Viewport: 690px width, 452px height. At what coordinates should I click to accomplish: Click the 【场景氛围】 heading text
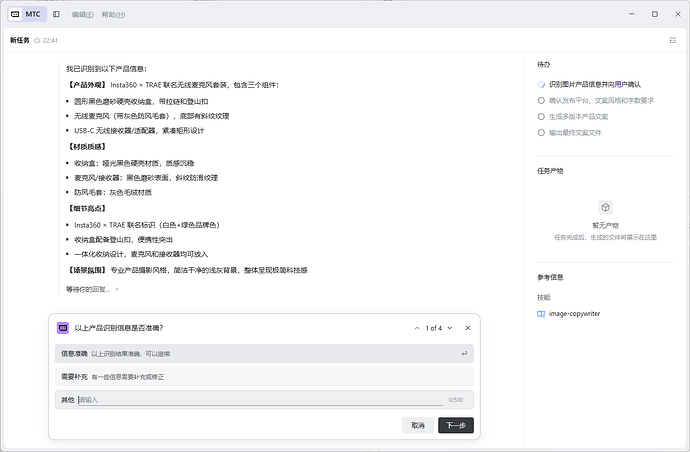(x=86, y=270)
